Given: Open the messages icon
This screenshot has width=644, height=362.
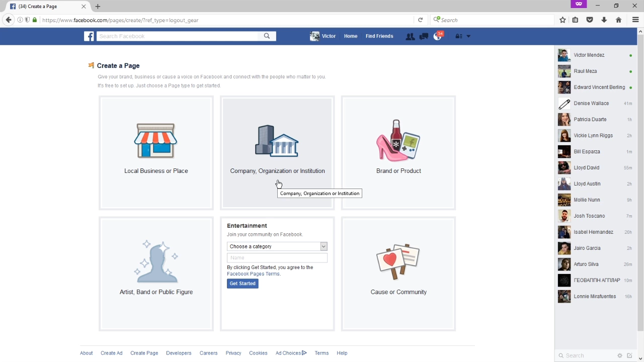Looking at the screenshot, I should click(424, 36).
